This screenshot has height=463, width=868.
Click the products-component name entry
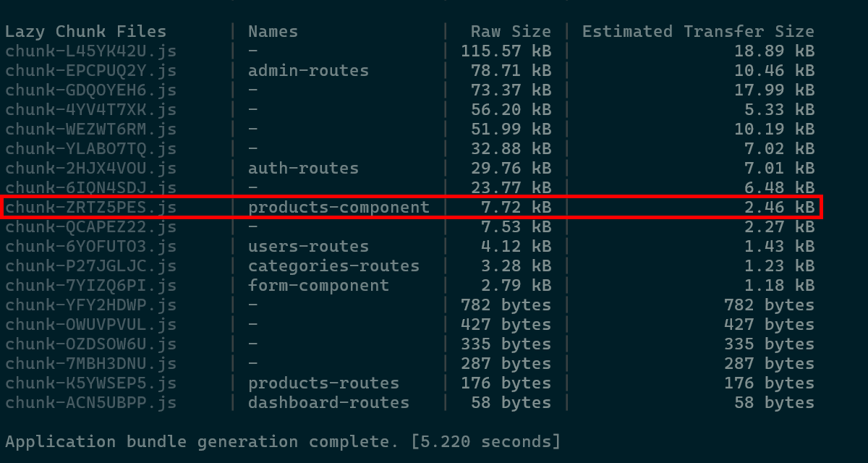(x=339, y=208)
